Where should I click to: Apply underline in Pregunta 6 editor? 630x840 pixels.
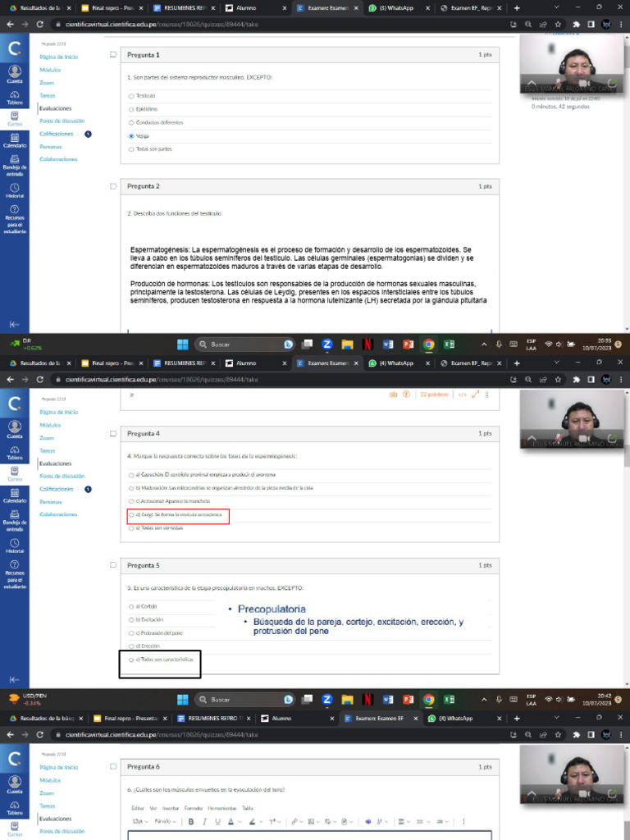click(x=217, y=821)
